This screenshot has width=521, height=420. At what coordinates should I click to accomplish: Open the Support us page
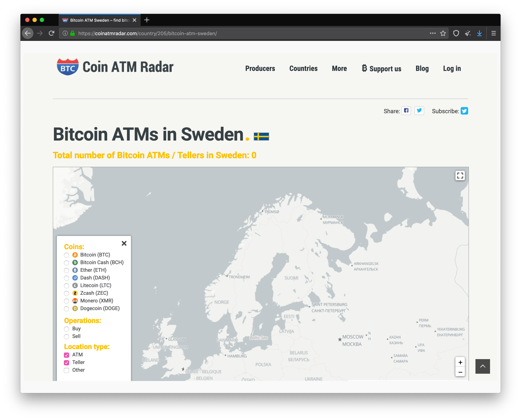(x=381, y=69)
